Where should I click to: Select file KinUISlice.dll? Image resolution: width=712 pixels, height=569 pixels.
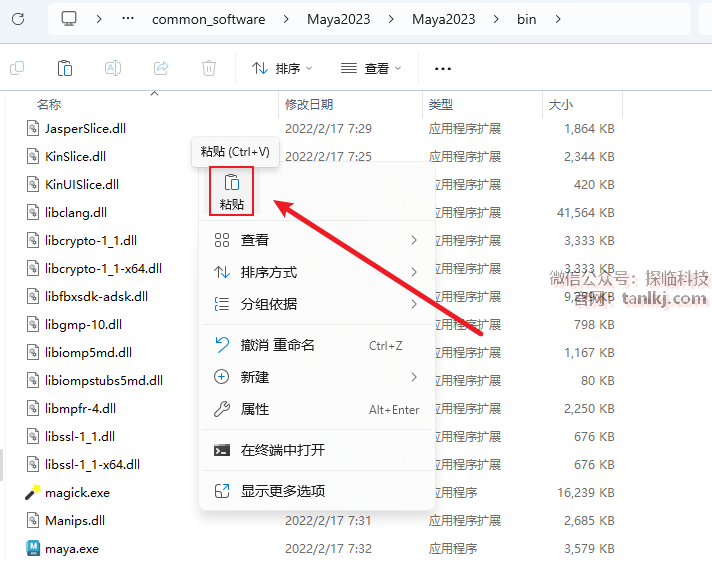82,185
